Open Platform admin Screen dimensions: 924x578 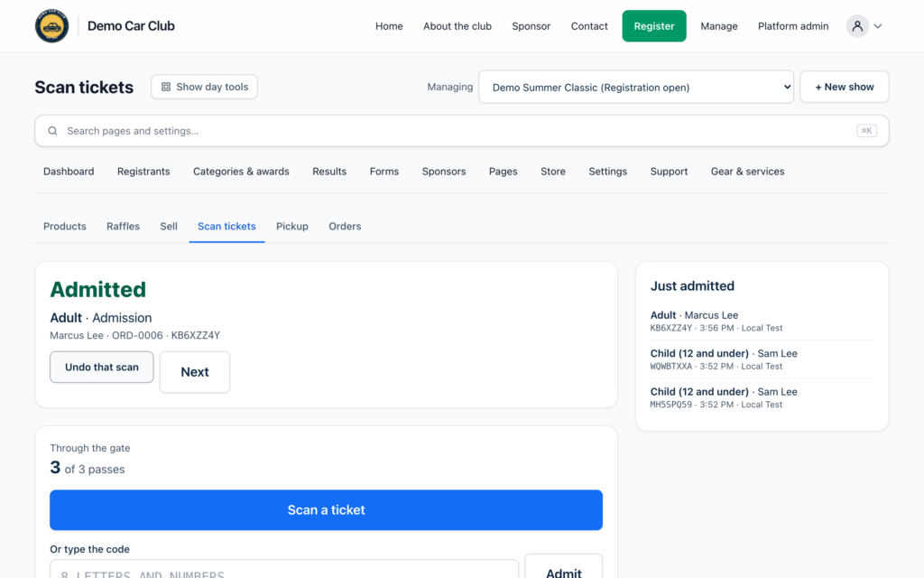pos(793,26)
